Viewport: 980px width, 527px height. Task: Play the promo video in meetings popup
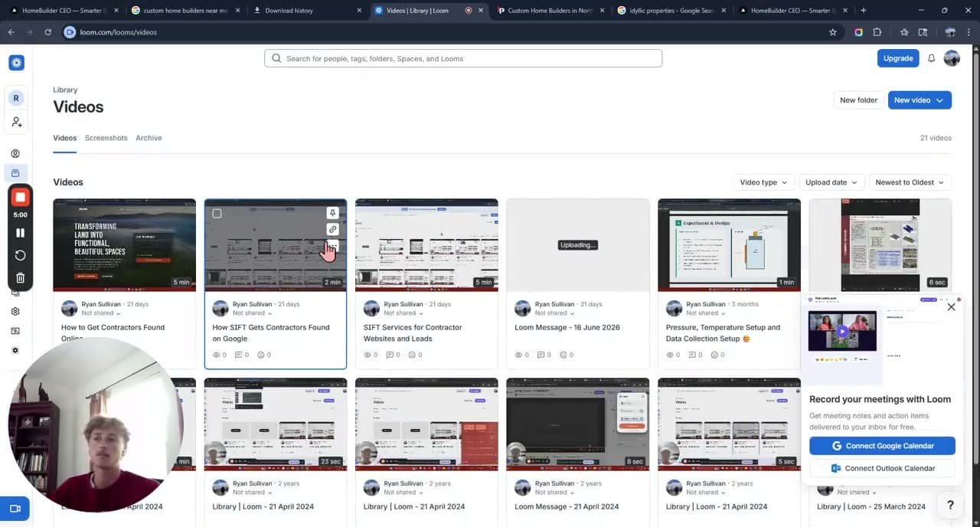point(842,332)
